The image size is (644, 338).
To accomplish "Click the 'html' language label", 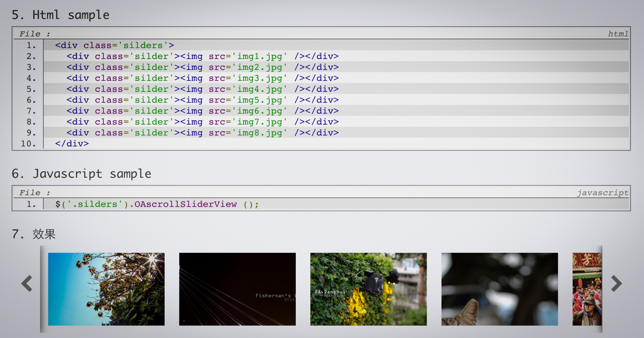I will pyautogui.click(x=618, y=34).
